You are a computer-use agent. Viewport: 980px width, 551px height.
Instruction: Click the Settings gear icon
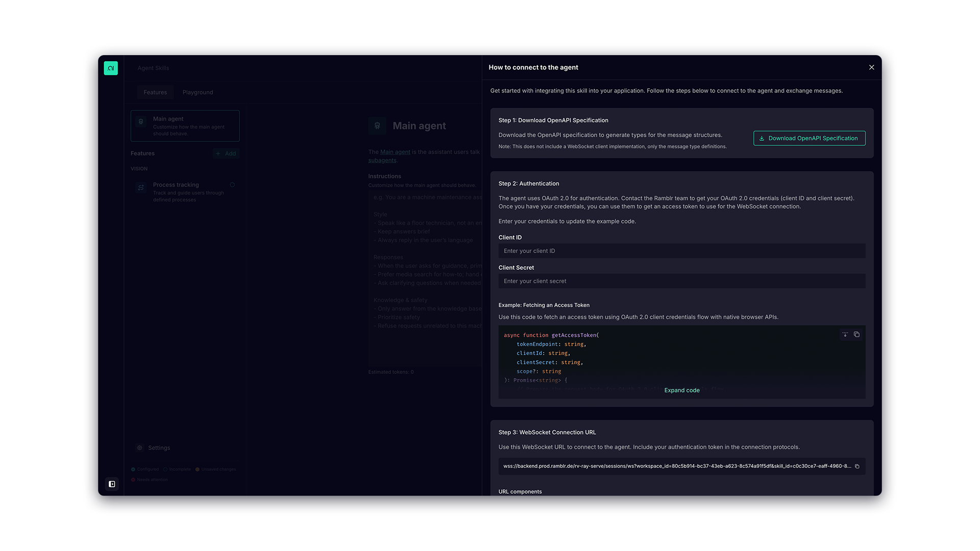139,448
